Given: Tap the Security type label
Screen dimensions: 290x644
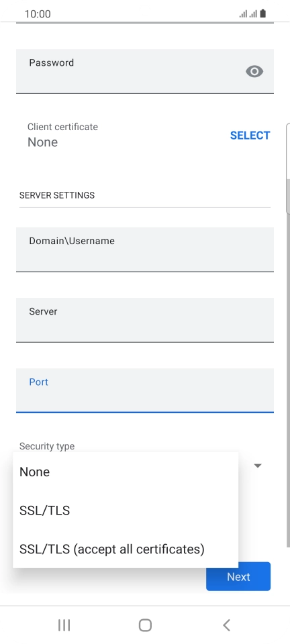Looking at the screenshot, I should tap(47, 446).
